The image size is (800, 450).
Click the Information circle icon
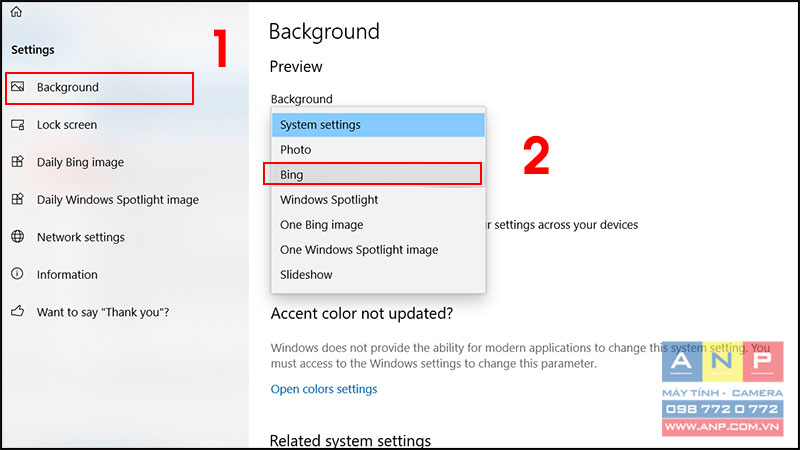click(x=18, y=274)
